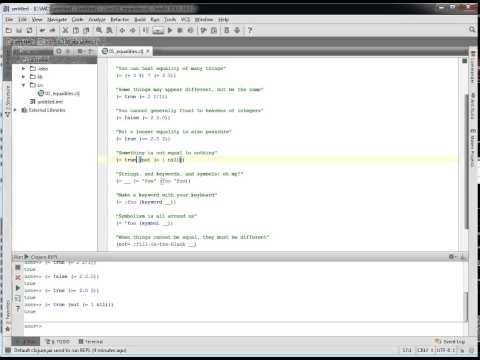This screenshot has width=480, height=360.
Task: Click the Save All toolbar icon
Action: click(19, 30)
